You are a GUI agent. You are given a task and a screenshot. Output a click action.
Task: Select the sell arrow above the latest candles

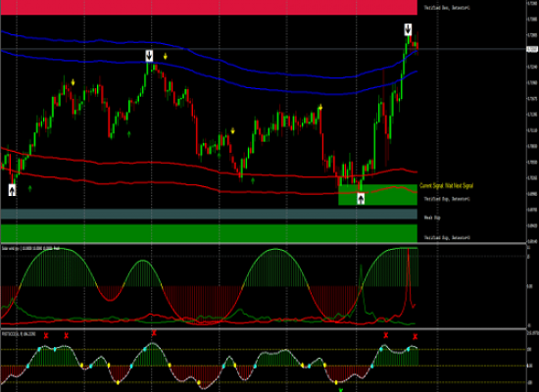[x=408, y=29]
